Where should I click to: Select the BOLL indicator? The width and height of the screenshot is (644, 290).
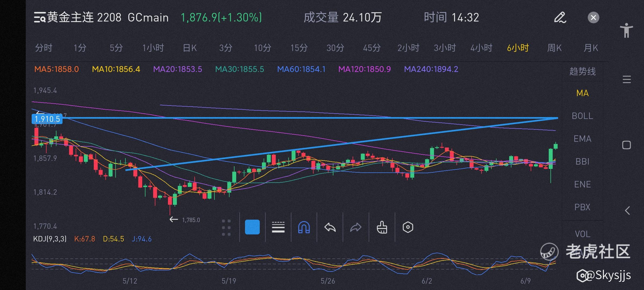pyautogui.click(x=583, y=116)
